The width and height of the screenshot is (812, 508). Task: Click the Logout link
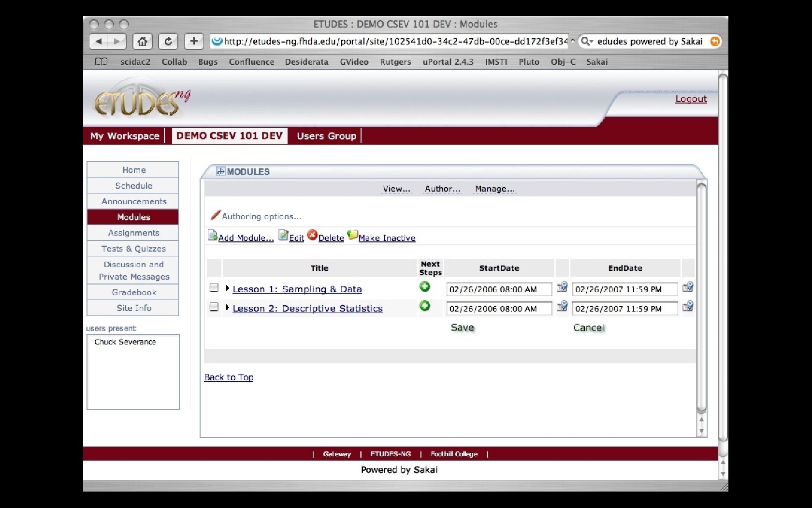point(691,99)
